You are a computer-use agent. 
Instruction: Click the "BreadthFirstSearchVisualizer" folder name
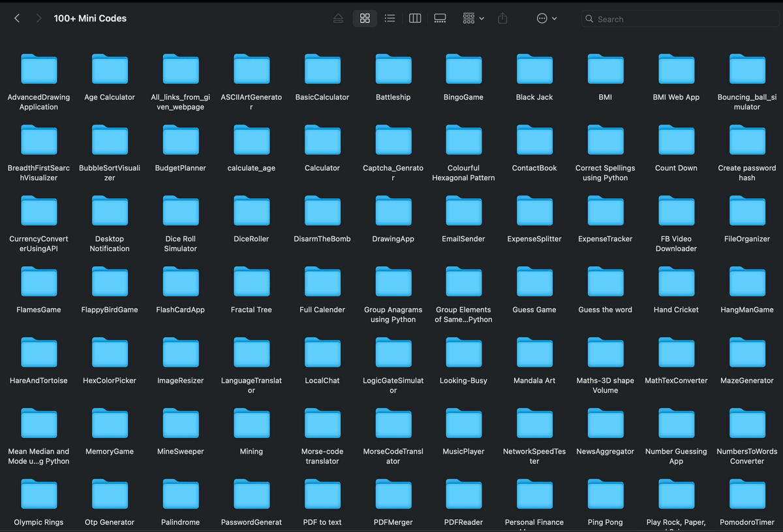(38, 173)
